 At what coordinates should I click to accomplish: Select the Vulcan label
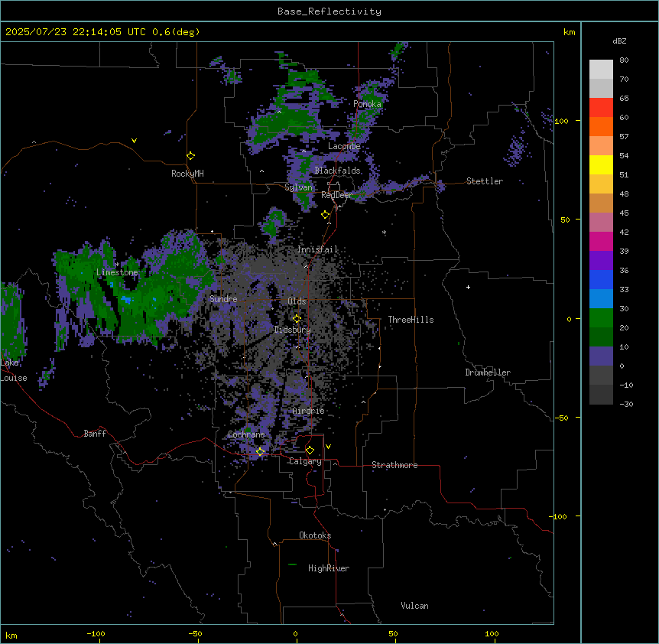[415, 606]
